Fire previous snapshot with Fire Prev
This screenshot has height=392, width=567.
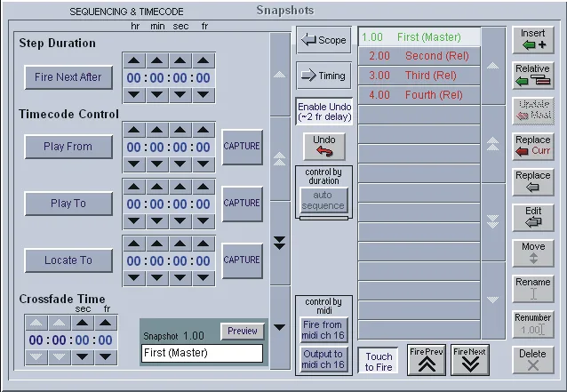coord(427,360)
